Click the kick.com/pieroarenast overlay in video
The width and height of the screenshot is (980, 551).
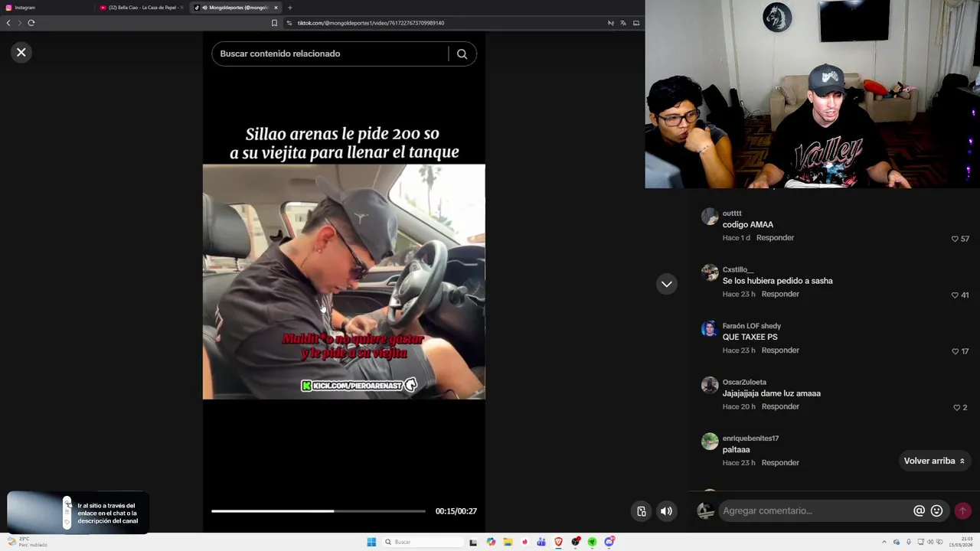click(358, 386)
